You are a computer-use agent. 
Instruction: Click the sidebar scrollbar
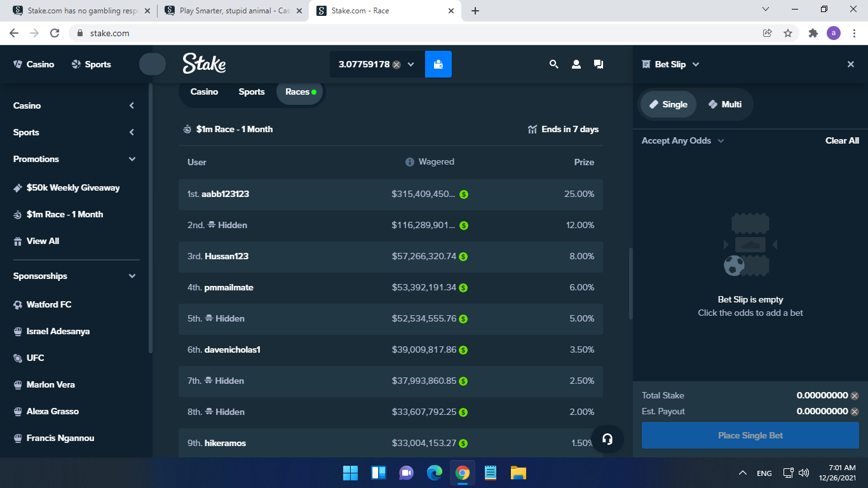(x=150, y=217)
